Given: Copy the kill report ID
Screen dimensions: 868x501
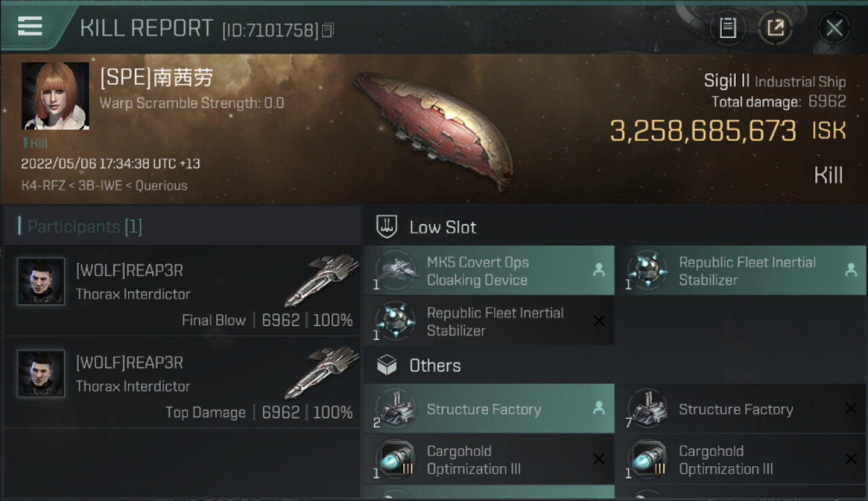Looking at the screenshot, I should (327, 30).
